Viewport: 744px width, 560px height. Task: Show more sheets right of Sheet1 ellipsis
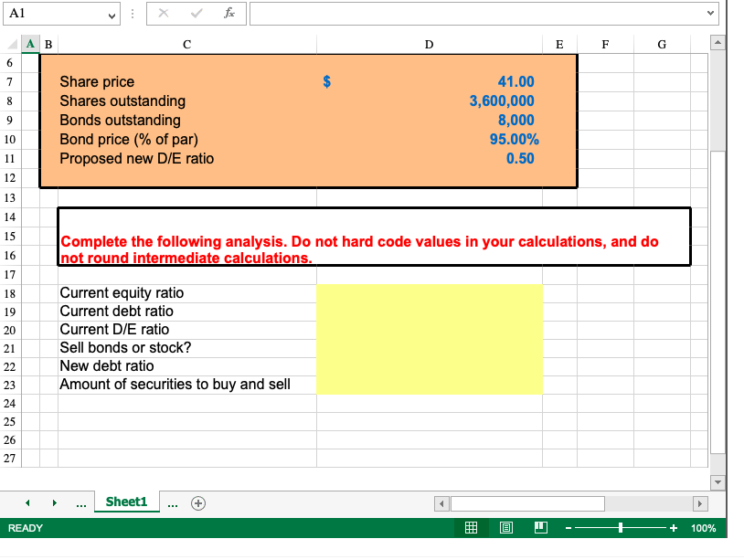(x=173, y=504)
